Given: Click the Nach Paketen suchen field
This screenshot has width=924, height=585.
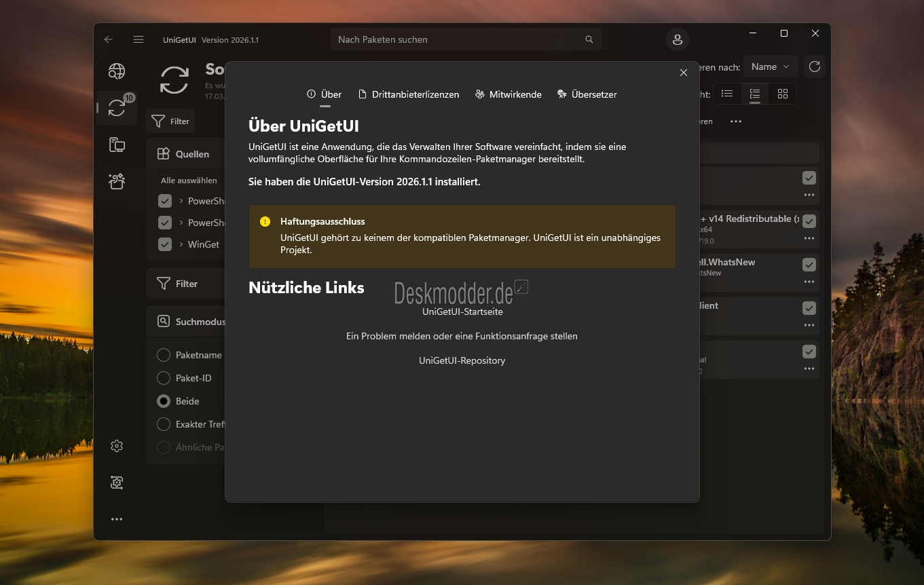Looking at the screenshot, I should pos(458,39).
